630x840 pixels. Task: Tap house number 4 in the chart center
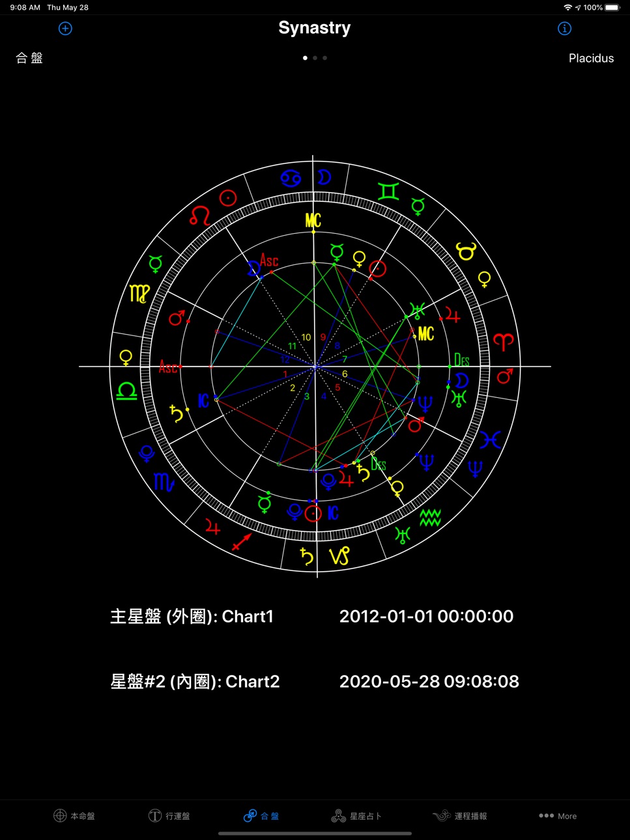click(323, 396)
